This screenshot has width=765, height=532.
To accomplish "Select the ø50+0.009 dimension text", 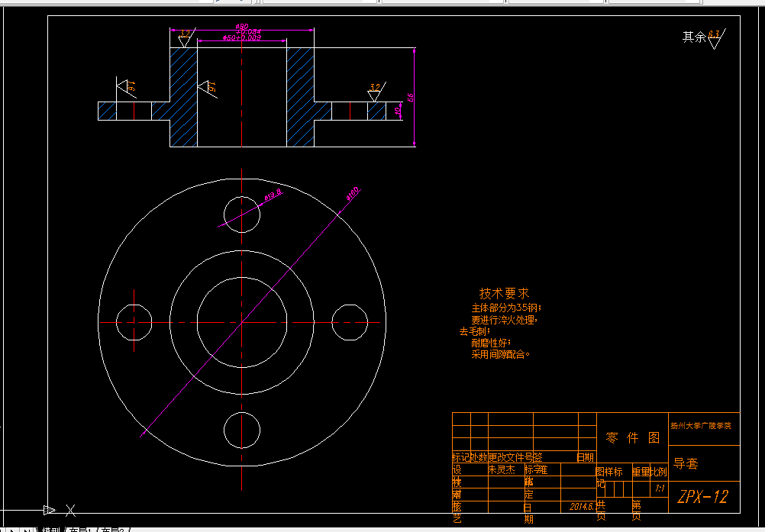I will [x=242, y=37].
